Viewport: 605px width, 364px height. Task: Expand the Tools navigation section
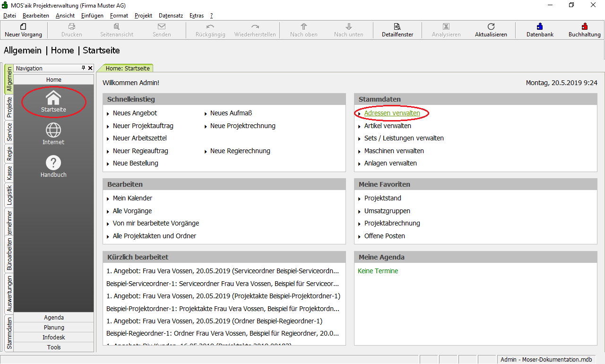tap(54, 347)
